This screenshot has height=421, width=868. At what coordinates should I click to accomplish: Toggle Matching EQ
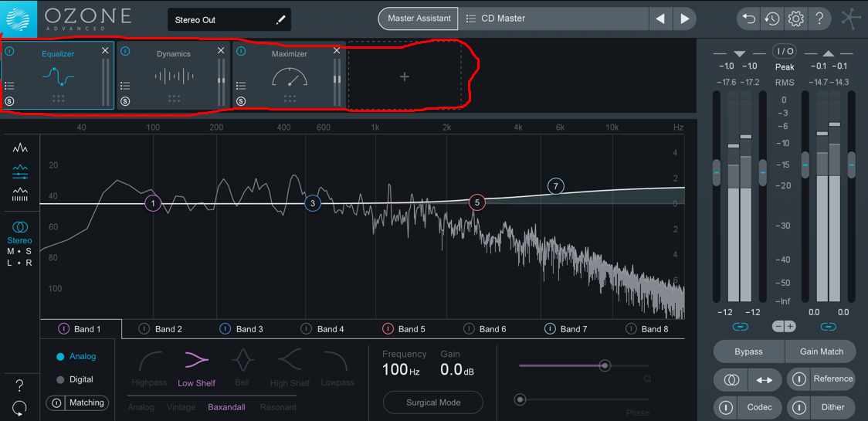[77, 402]
